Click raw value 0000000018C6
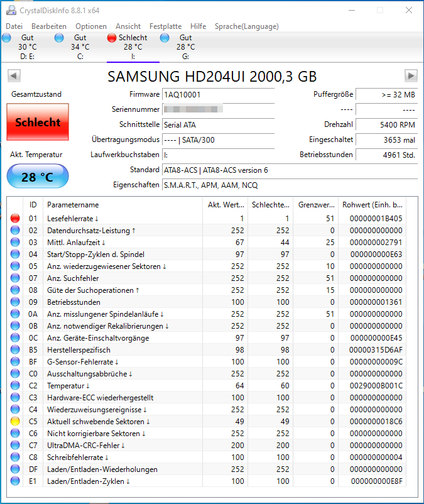Image resolution: width=424 pixels, height=504 pixels. click(x=376, y=422)
